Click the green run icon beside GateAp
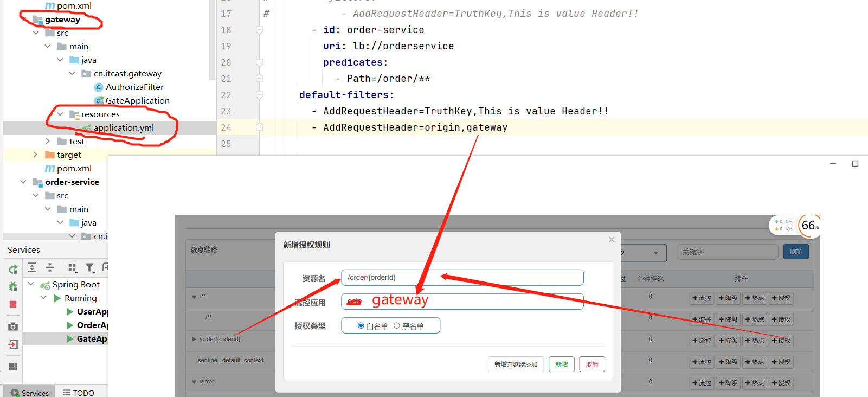This screenshot has width=868, height=397. 69,339
